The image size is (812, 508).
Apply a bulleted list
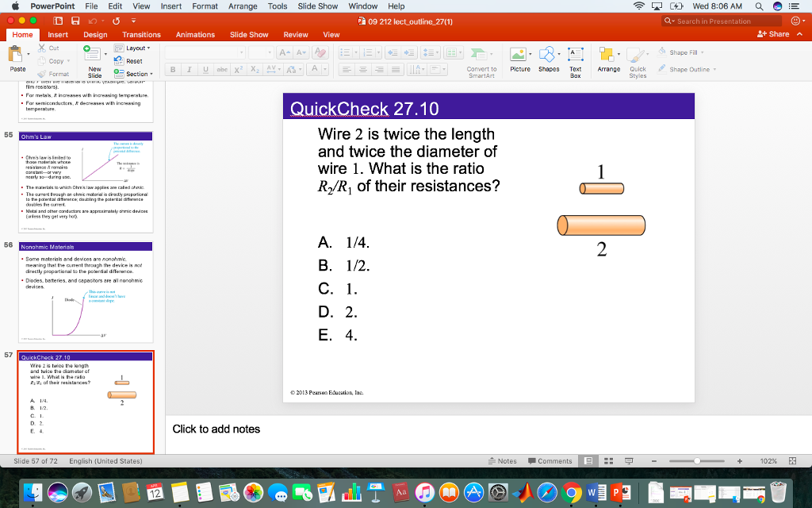(x=344, y=52)
